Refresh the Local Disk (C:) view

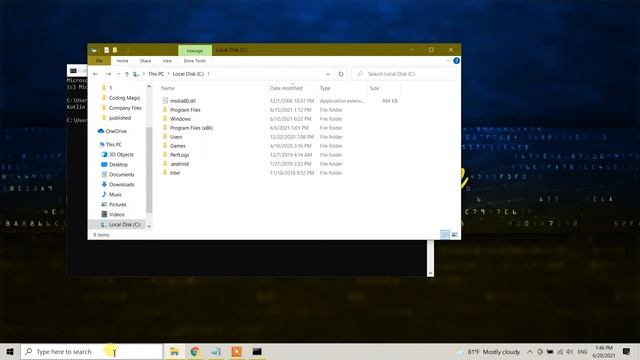click(x=341, y=74)
